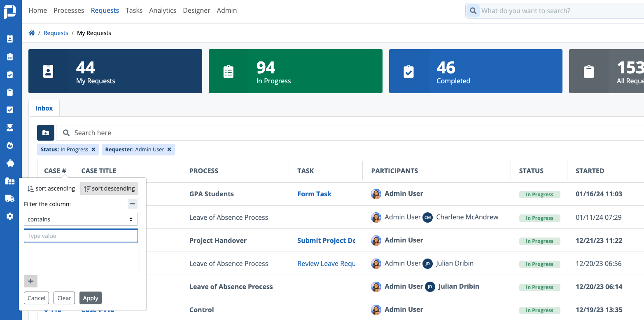Viewport: 644px width, 320px height.
Task: Open the Form Task link
Action: (314, 194)
